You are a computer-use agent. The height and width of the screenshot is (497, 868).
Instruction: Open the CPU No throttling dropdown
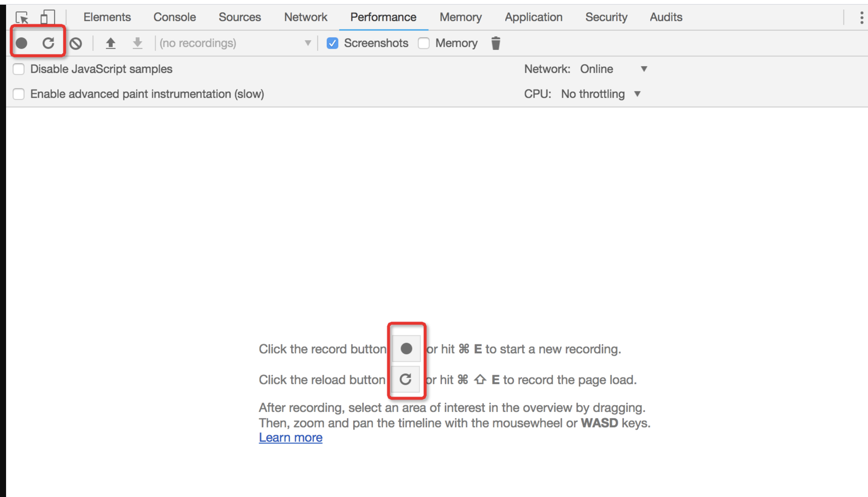coord(600,94)
